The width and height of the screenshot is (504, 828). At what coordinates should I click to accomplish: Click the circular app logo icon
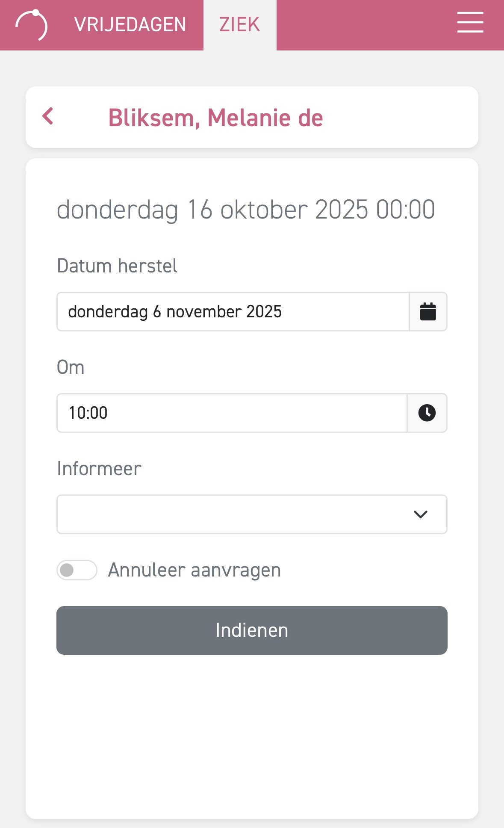32,25
